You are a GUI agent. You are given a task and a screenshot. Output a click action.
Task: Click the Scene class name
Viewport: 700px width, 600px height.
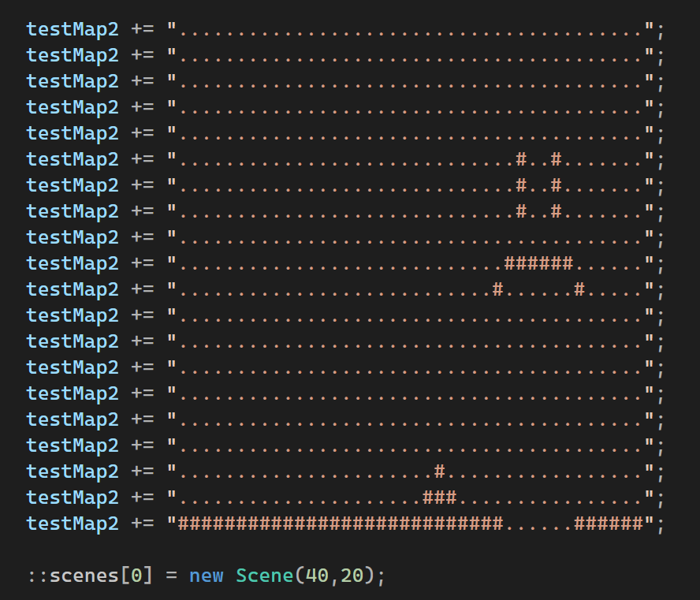pyautogui.click(x=265, y=576)
